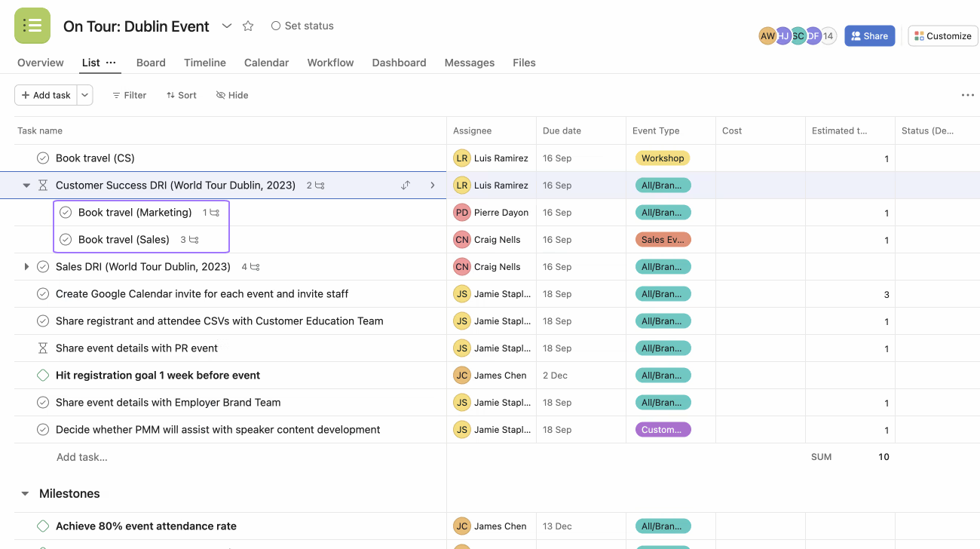Screen dimensions: 980x549
Task: Collapse Customer Success DRI subtasks
Action: [x=26, y=185]
